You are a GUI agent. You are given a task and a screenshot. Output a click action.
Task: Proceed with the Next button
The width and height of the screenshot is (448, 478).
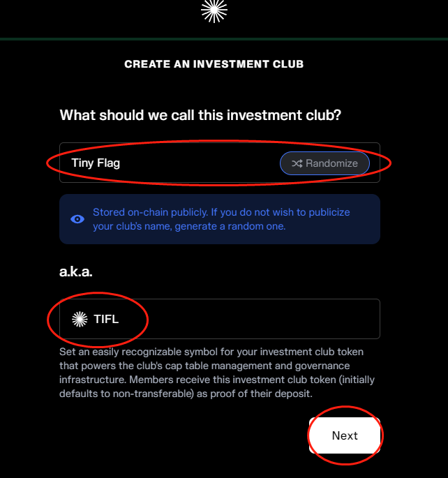pyautogui.click(x=345, y=435)
